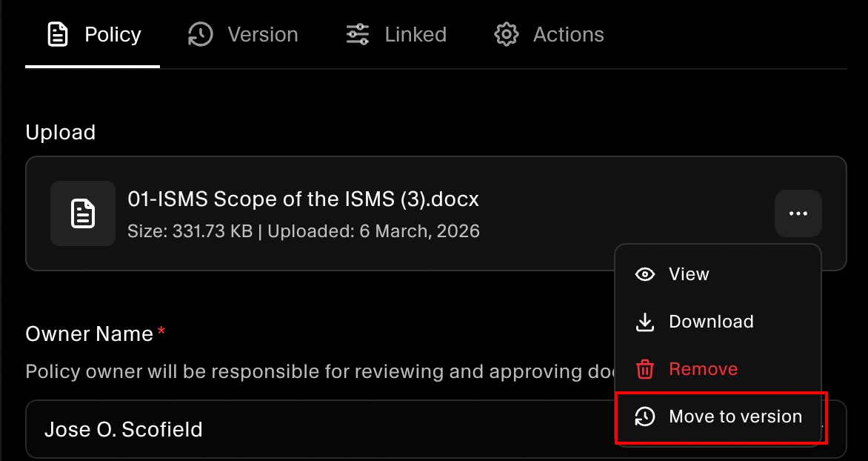Screen dimensions: 868x461
Task: Click the document icon on Policy tab
Action: point(58,35)
